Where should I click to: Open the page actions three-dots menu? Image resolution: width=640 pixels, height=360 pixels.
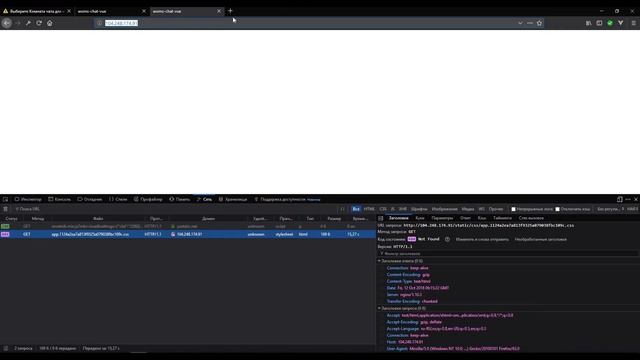(x=530, y=23)
